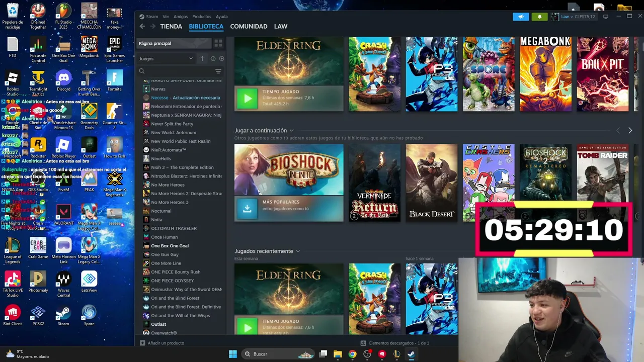Screen dimensions: 644x362
Task: Click the green play button for Elden Ring
Action: point(247,98)
